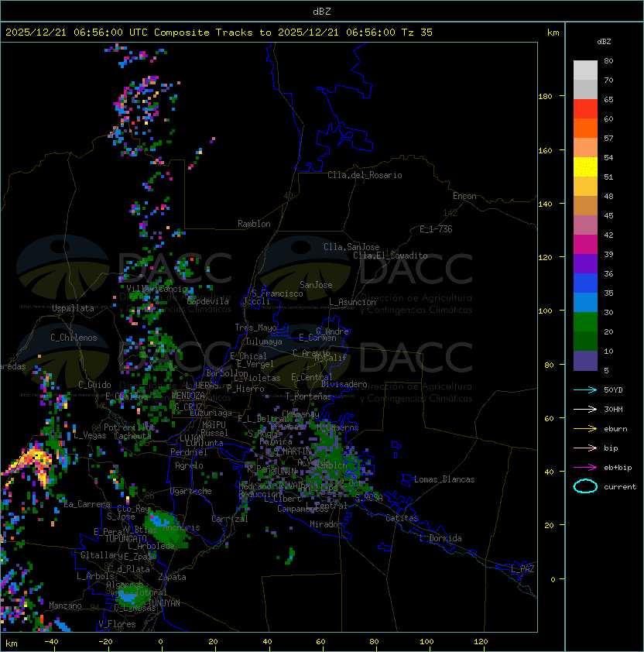Click the 65 dBZ red color swatch
644x652 pixels.
585,108
